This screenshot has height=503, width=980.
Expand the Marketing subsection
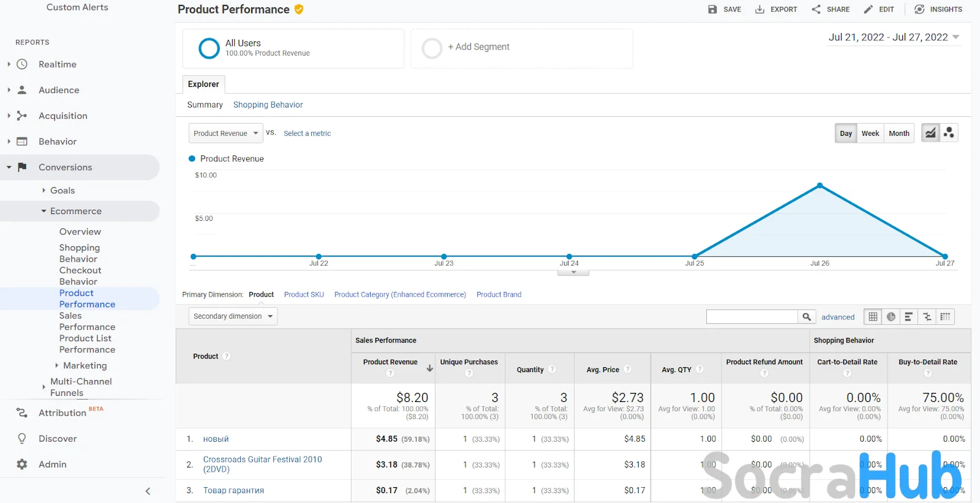tap(57, 365)
